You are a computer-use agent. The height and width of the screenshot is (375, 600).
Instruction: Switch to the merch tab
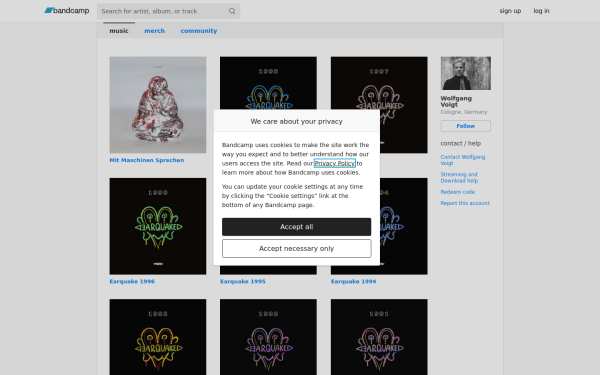(x=155, y=31)
